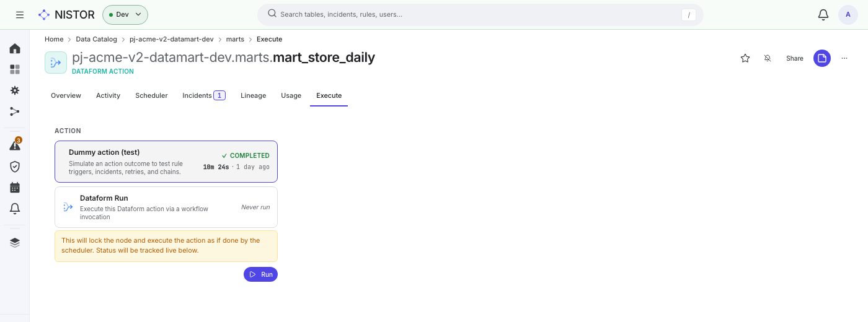Click the Dataform action icon beside the title
Image resolution: width=868 pixels, height=322 pixels.
pyautogui.click(x=56, y=63)
